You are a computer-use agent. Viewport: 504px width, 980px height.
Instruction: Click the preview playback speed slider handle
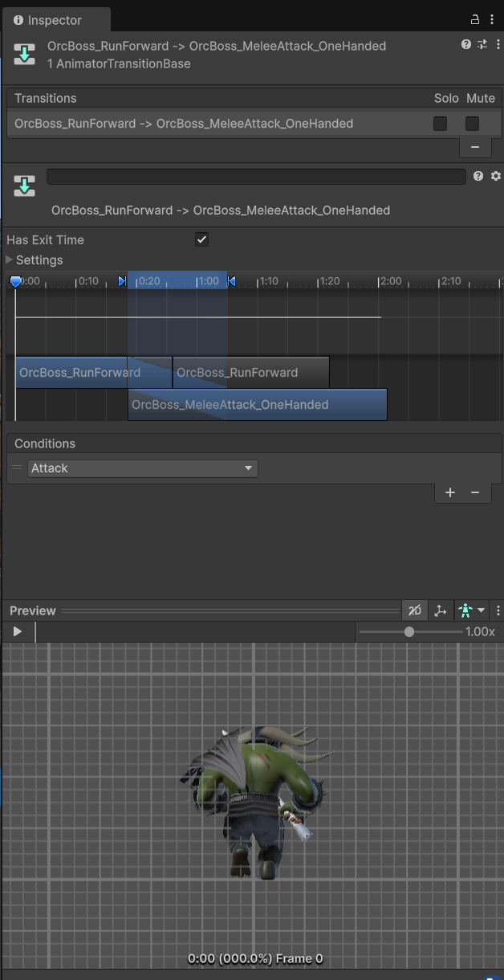click(409, 632)
